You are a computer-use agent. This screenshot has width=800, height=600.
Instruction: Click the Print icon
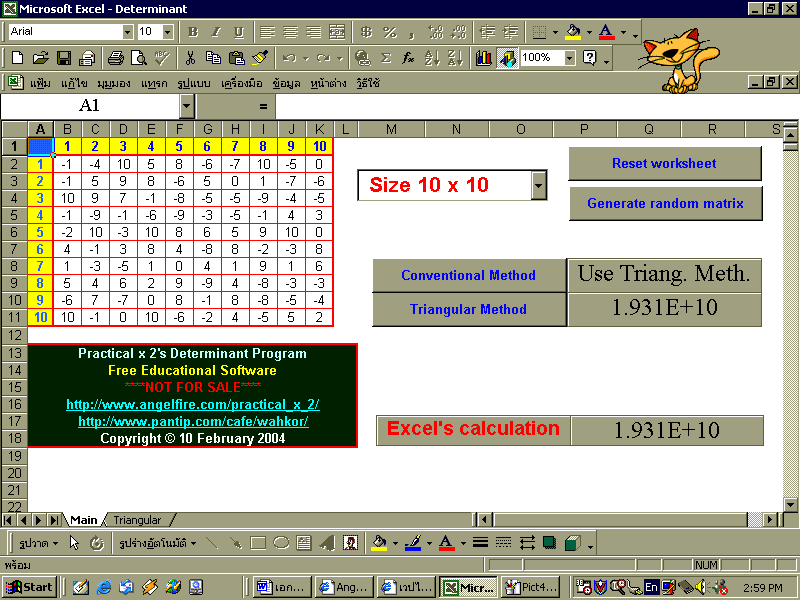coord(115,58)
